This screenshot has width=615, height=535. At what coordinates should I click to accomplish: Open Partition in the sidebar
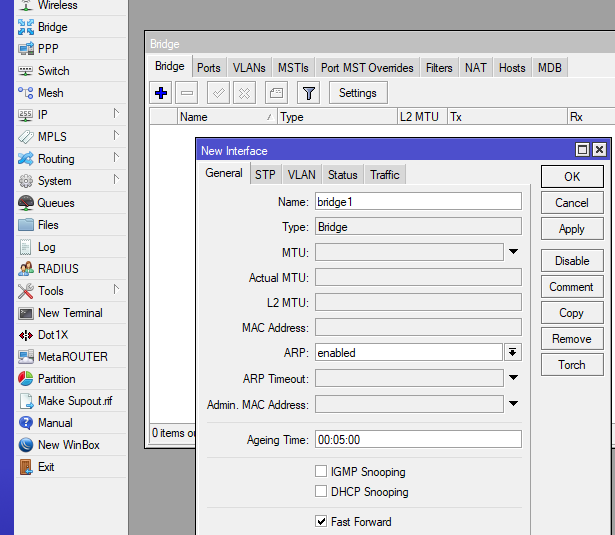[56, 379]
